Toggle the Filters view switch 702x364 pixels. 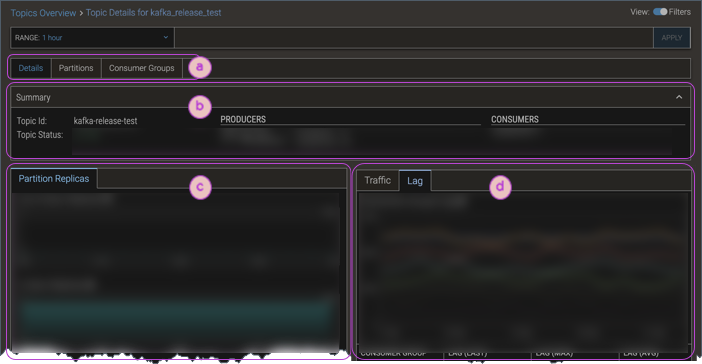[660, 12]
